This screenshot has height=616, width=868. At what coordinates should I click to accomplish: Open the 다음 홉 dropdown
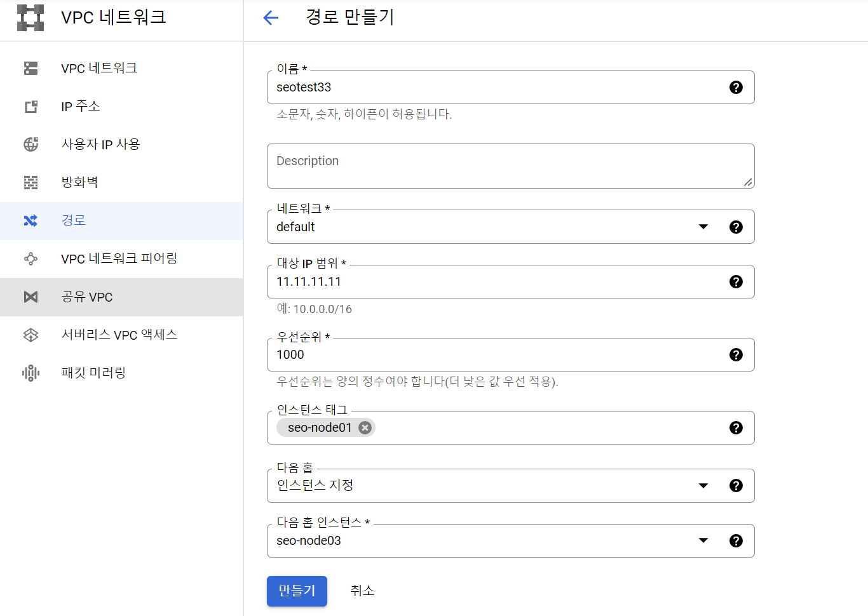[x=703, y=485]
